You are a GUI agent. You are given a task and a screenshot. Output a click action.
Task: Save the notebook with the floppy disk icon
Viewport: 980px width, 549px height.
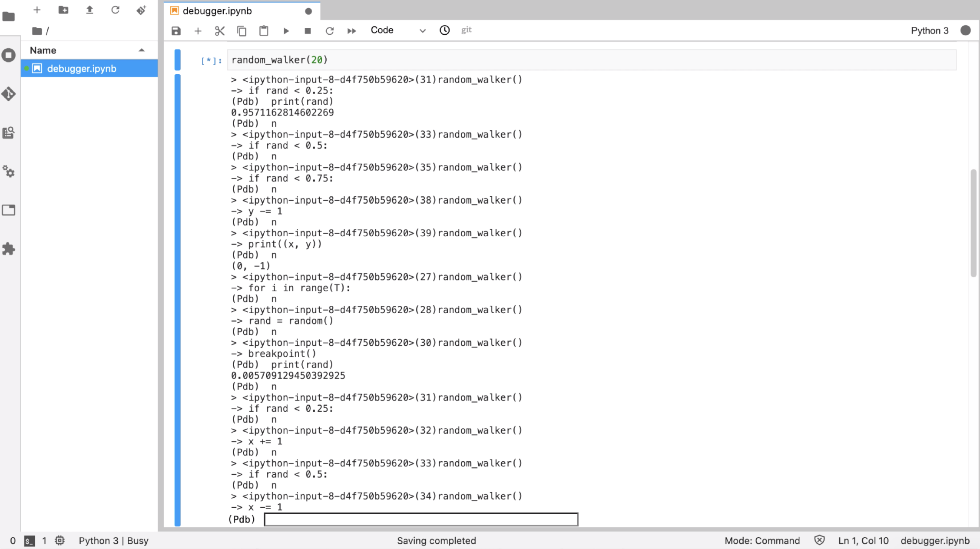pos(176,31)
